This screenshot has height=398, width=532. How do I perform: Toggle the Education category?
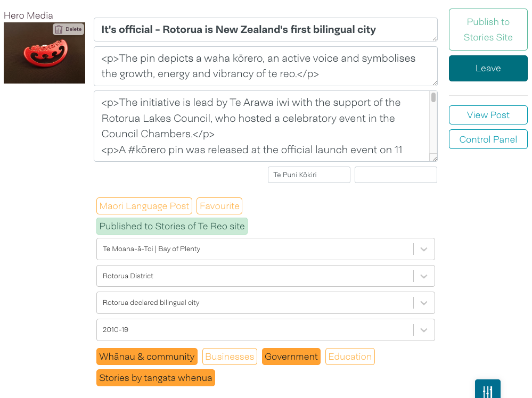(350, 356)
